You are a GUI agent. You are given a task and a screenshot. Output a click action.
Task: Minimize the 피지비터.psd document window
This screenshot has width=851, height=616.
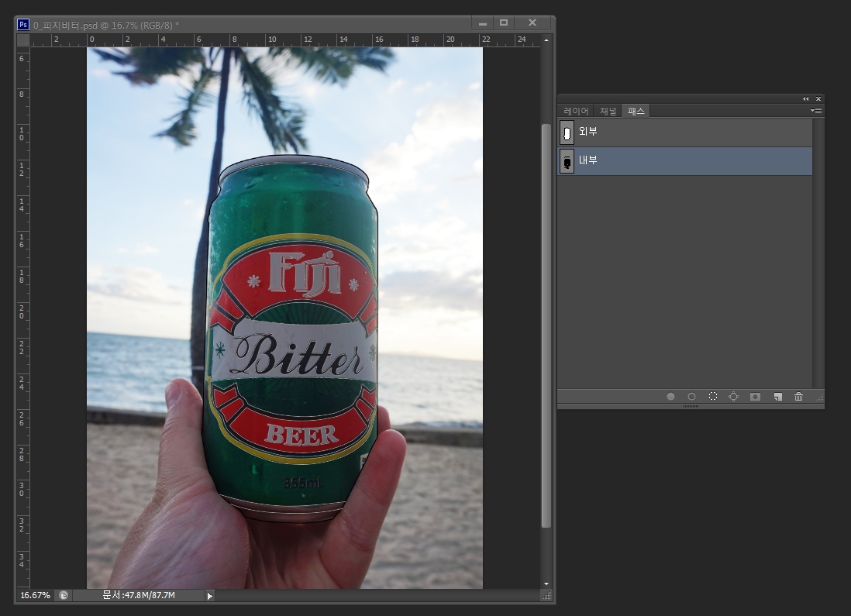(x=483, y=22)
